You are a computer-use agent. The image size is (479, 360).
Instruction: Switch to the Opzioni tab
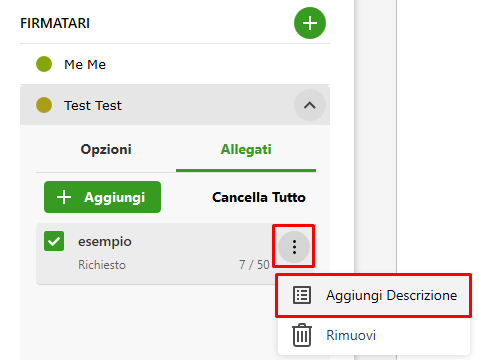pyautogui.click(x=106, y=149)
